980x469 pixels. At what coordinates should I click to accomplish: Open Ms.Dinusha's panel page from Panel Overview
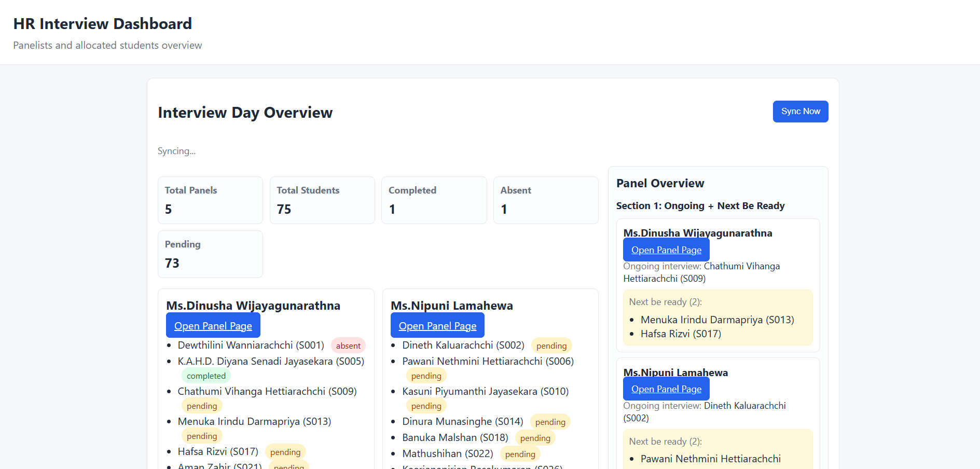click(666, 250)
